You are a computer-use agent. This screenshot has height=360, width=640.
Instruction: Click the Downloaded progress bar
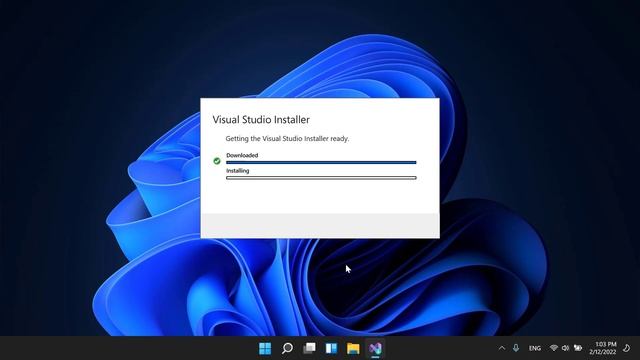pos(321,162)
